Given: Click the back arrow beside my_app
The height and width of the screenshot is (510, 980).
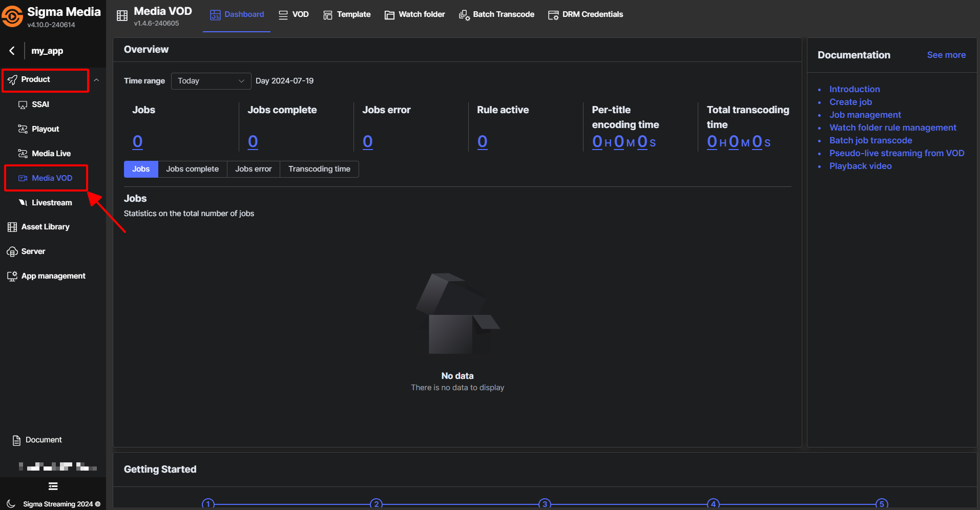Looking at the screenshot, I should (12, 51).
